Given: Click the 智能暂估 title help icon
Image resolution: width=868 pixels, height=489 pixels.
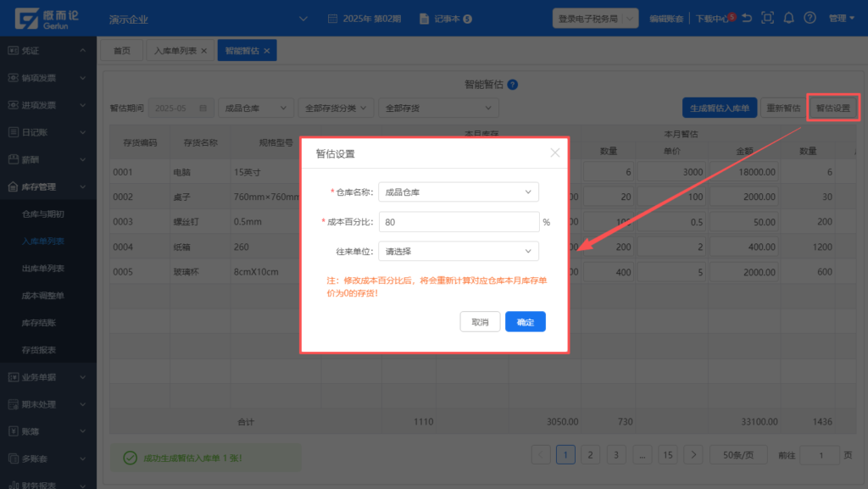Looking at the screenshot, I should [513, 85].
